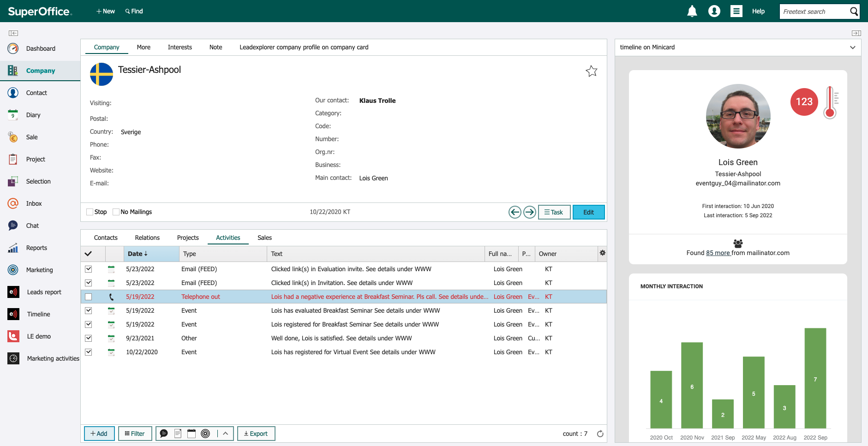
Task: Add new sale via target icon
Action: coord(206,434)
